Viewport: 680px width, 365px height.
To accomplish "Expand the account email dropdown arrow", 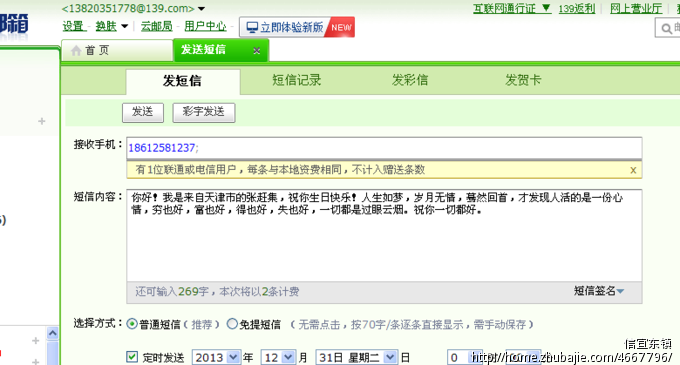I will 201,9.
